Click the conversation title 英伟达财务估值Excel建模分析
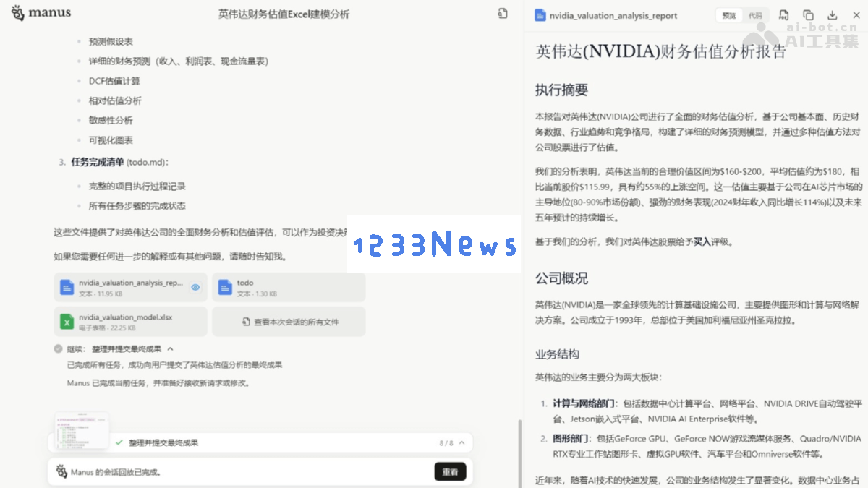This screenshot has height=488, width=868. 285,14
